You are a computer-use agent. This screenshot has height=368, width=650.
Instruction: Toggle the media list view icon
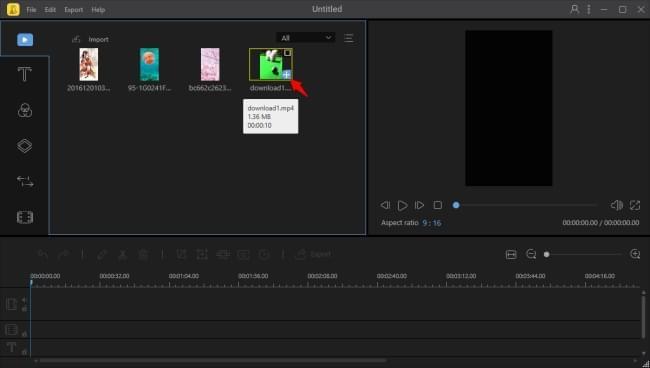click(x=349, y=38)
